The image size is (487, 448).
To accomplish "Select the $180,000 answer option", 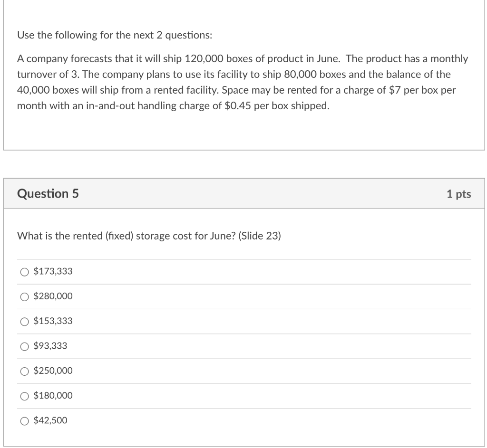I will [24, 396].
